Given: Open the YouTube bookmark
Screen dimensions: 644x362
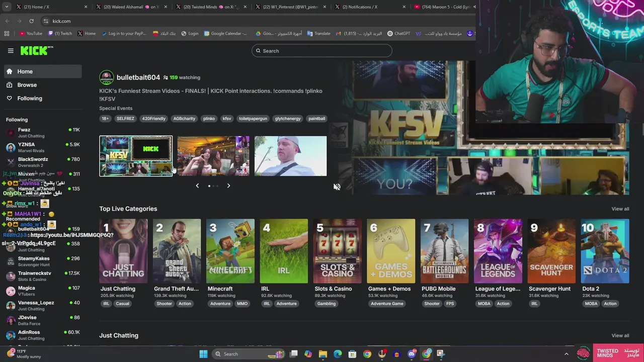Looking at the screenshot, I should 31,34.
